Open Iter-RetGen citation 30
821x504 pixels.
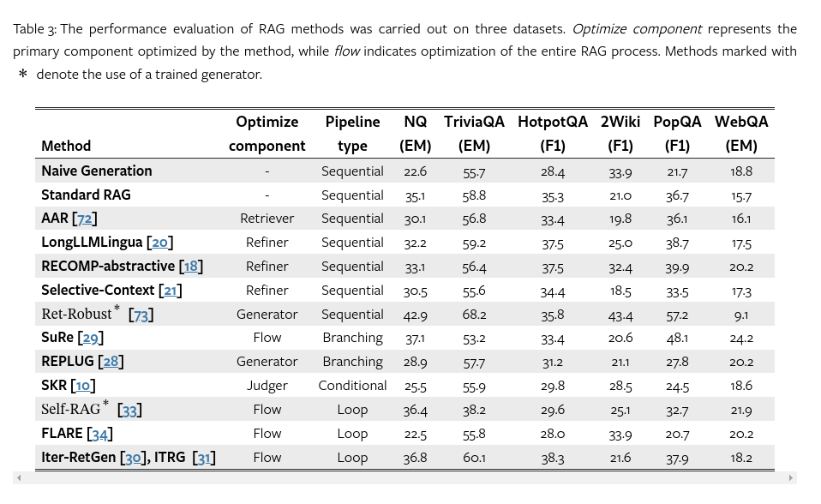click(133, 458)
